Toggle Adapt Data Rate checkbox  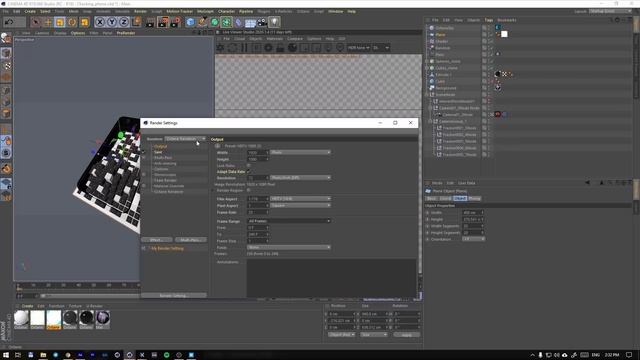pos(248,172)
